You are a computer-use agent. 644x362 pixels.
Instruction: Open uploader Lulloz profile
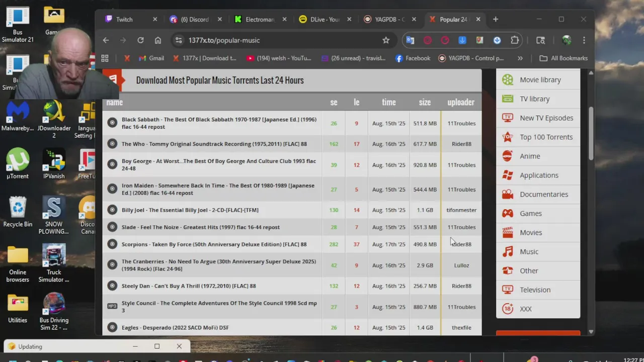coord(461,265)
